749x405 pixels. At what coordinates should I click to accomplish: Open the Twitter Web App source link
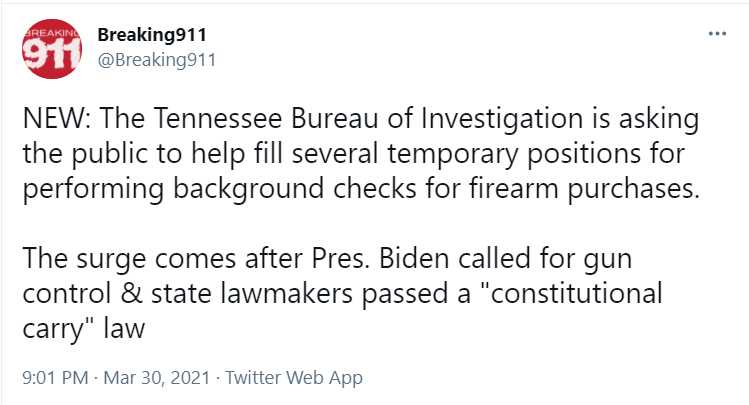pyautogui.click(x=294, y=377)
